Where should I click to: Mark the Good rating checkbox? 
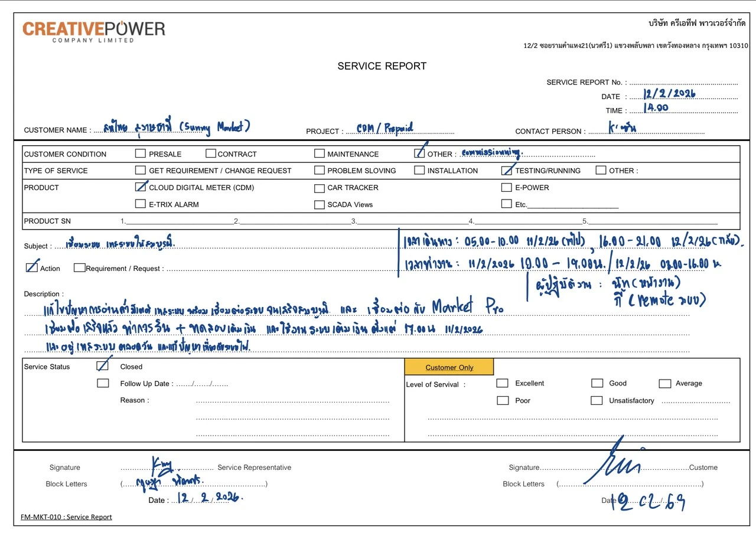tap(597, 383)
